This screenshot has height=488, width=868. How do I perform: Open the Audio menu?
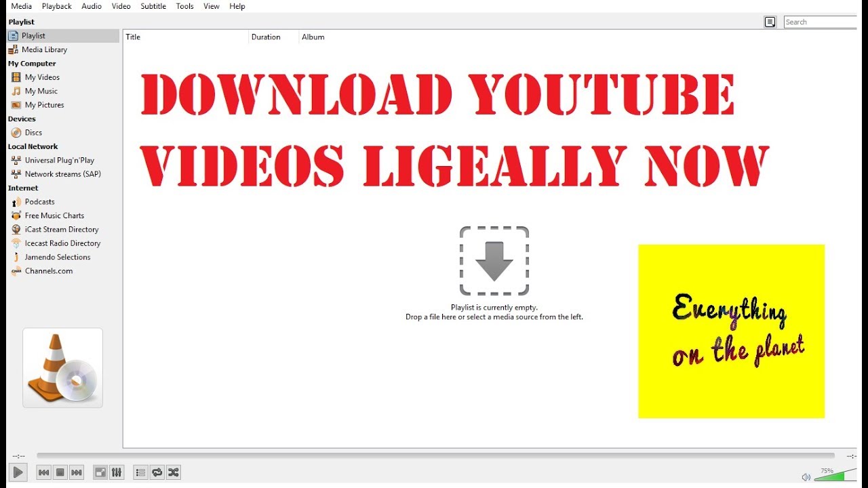click(92, 6)
